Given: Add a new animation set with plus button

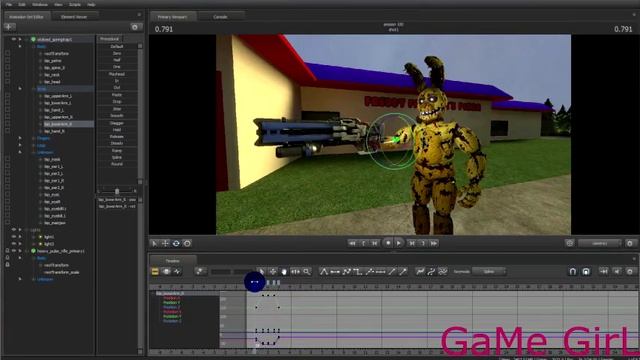Looking at the screenshot, I should (x=9, y=27).
